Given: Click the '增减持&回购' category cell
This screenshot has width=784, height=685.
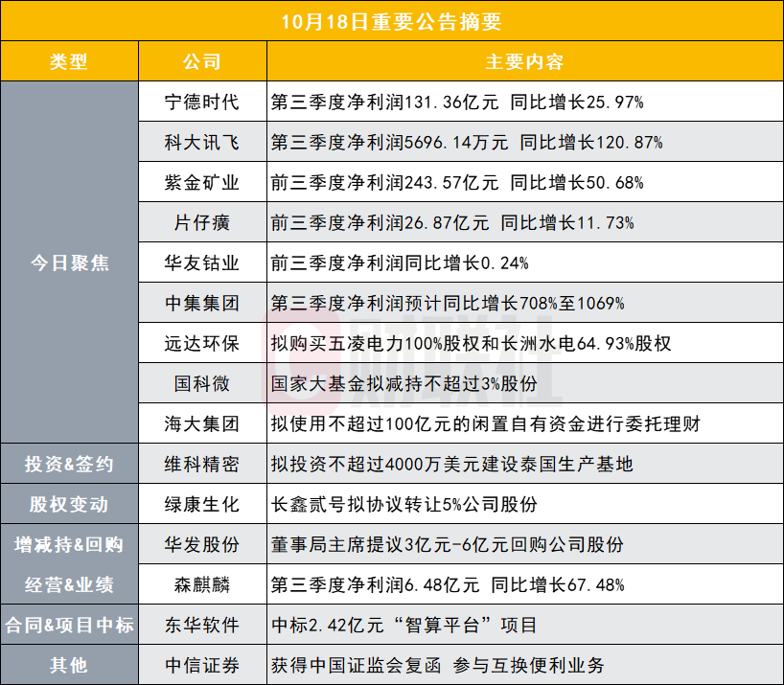Looking at the screenshot, I should pos(70,544).
